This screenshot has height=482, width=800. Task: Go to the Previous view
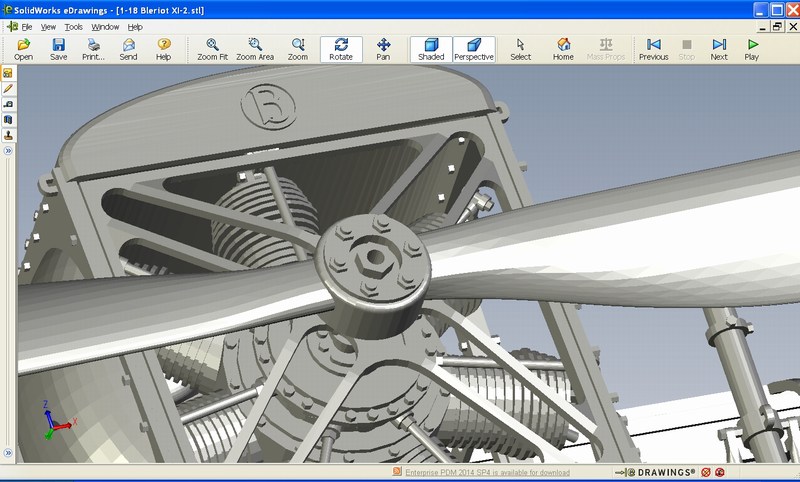coord(654,49)
